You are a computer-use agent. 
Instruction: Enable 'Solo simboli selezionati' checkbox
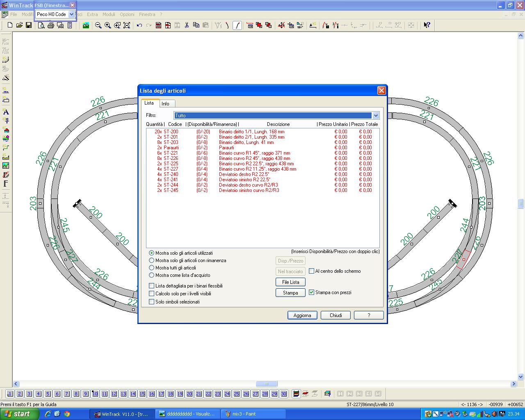[x=152, y=302]
